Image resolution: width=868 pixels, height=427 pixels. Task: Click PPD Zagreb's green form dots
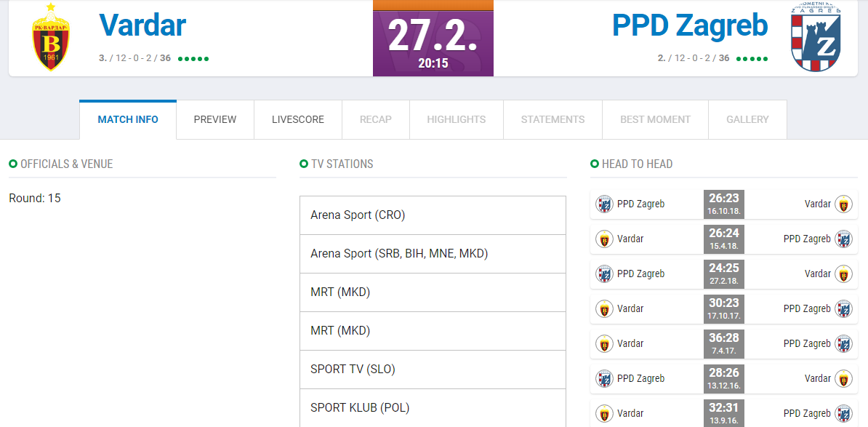click(x=752, y=59)
